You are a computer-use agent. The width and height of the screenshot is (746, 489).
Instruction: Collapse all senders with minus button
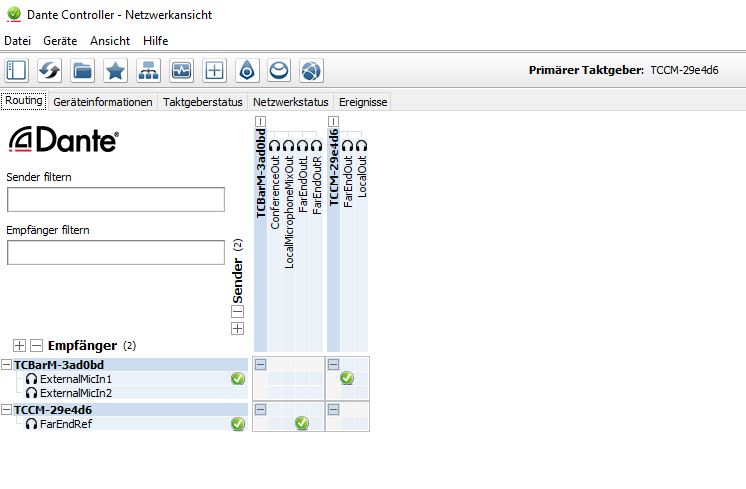(237, 312)
